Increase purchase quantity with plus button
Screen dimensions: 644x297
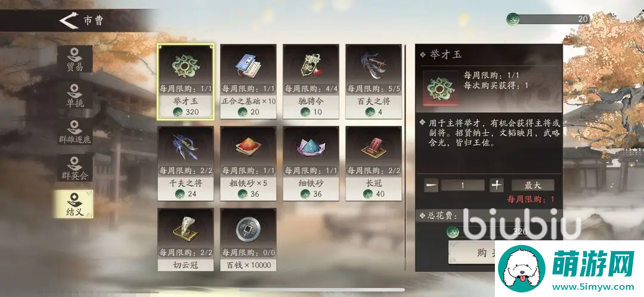(497, 185)
